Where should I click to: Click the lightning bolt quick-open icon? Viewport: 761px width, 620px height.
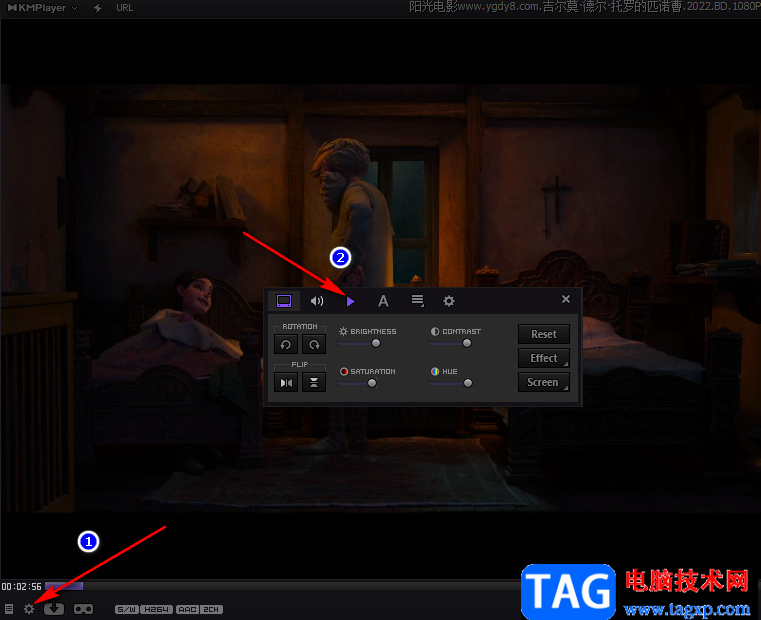[x=98, y=8]
